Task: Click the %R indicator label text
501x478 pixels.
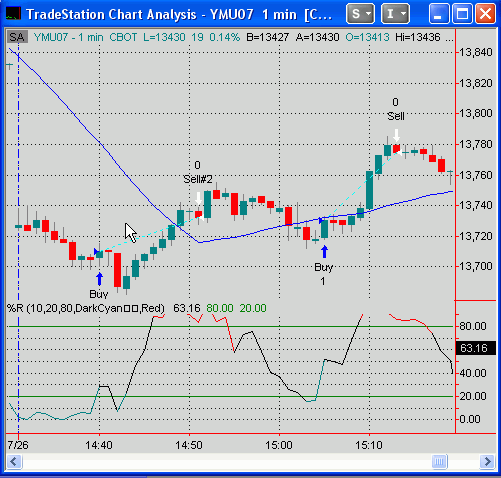Action: [x=86, y=308]
